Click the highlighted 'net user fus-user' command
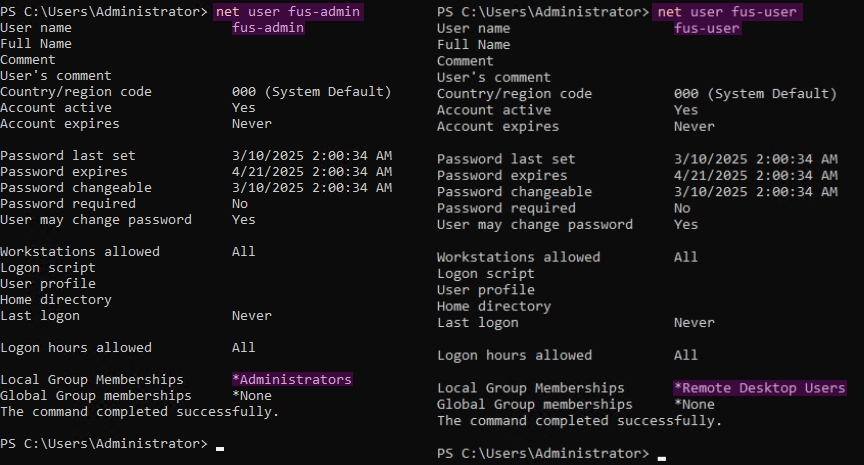This screenshot has width=864, height=465. [x=727, y=12]
